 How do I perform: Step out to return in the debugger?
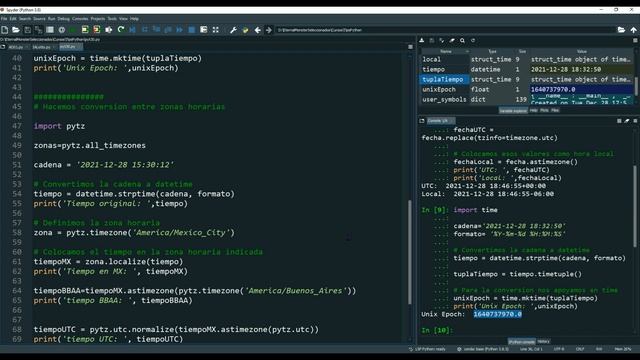tap(168, 30)
